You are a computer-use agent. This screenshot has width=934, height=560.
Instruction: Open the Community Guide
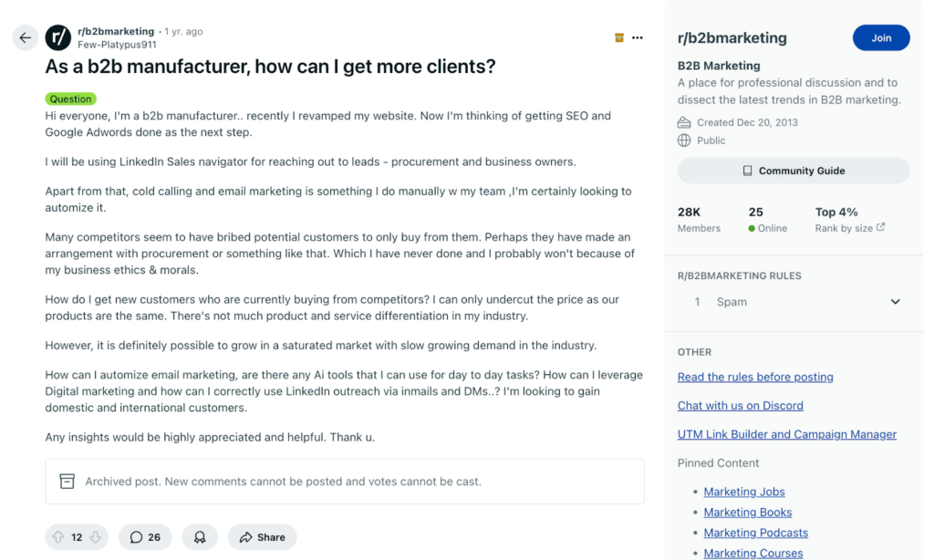793,171
